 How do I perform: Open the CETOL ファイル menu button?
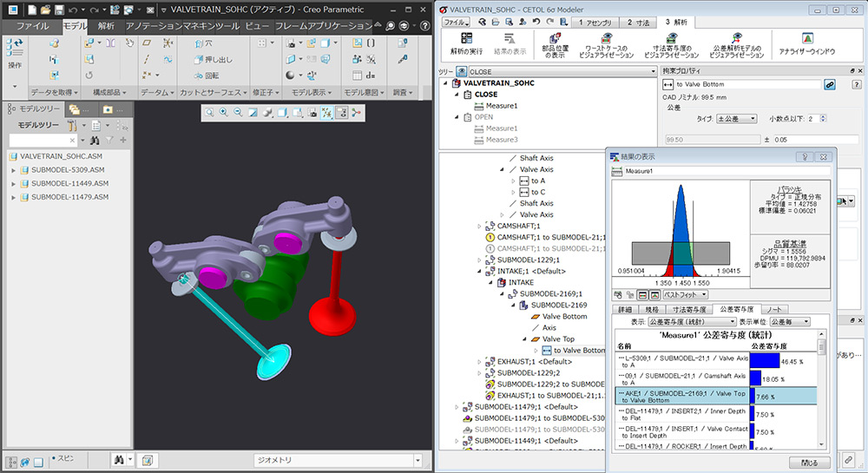click(x=457, y=22)
